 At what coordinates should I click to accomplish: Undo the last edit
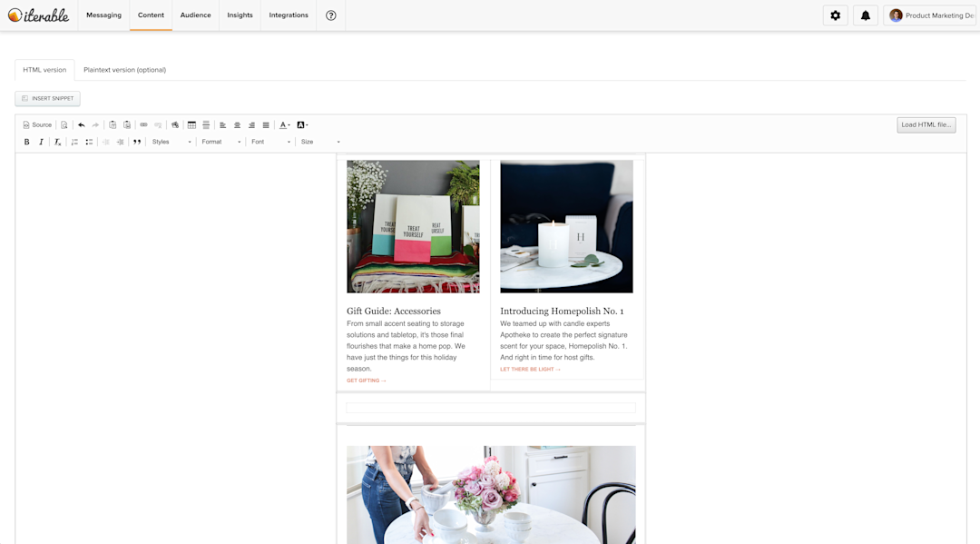pyautogui.click(x=82, y=125)
